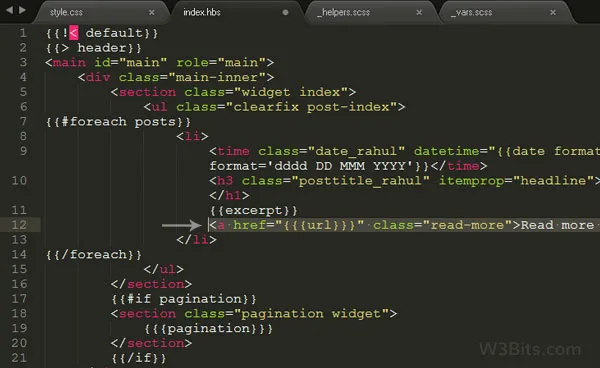This screenshot has width=600, height=368.
Task: Close the style.css tab
Action: click(152, 13)
